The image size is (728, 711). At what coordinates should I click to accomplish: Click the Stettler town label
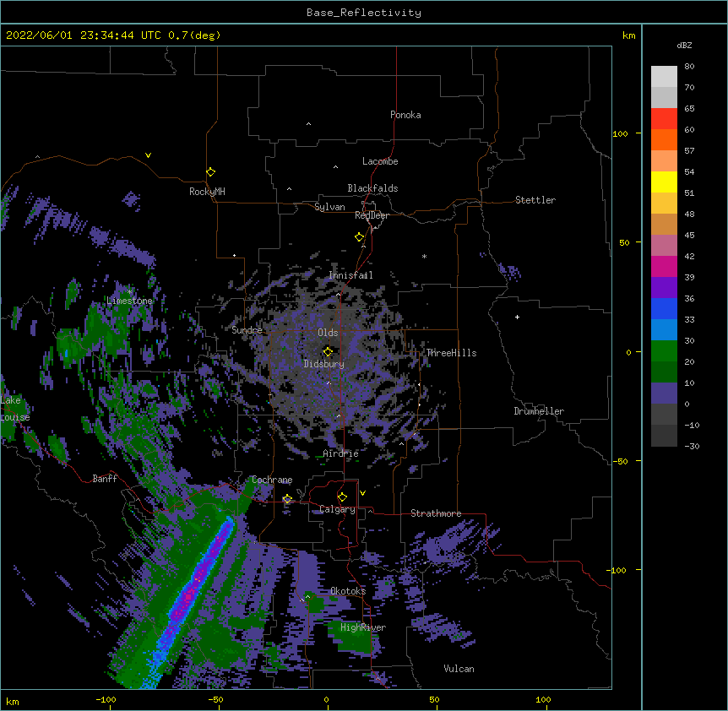tap(535, 200)
